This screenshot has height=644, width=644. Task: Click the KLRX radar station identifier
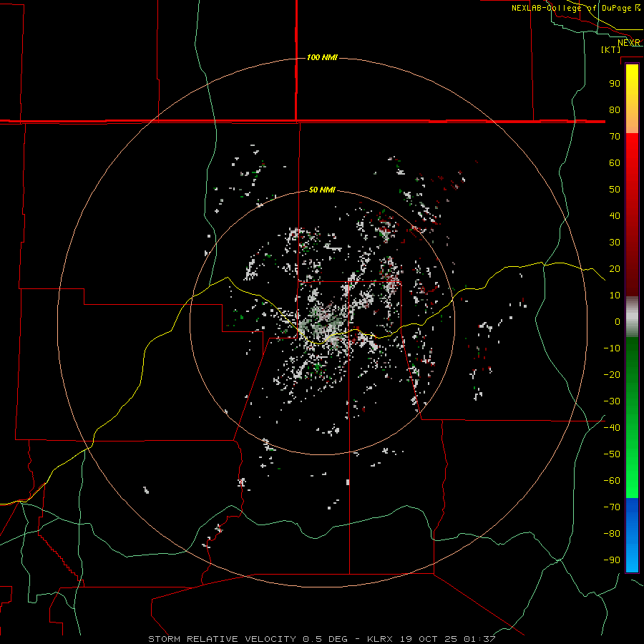(x=380, y=639)
